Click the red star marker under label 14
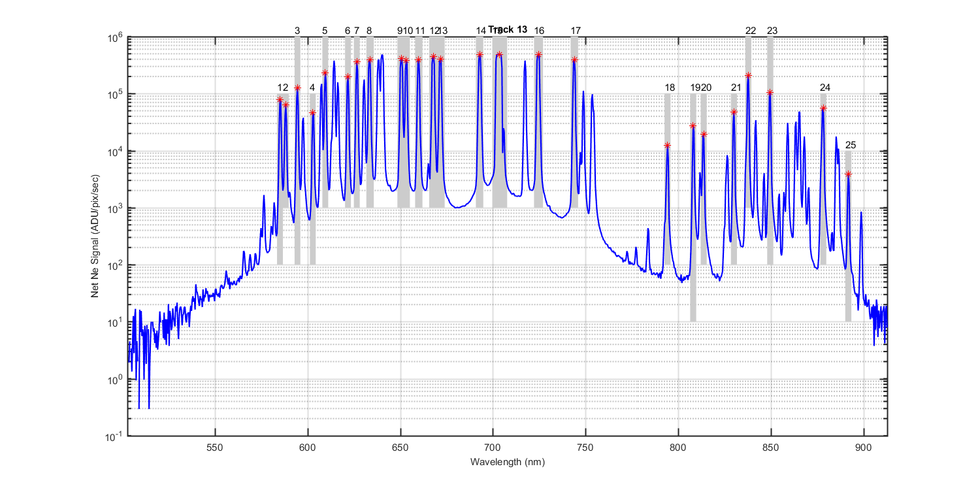 [x=480, y=55]
